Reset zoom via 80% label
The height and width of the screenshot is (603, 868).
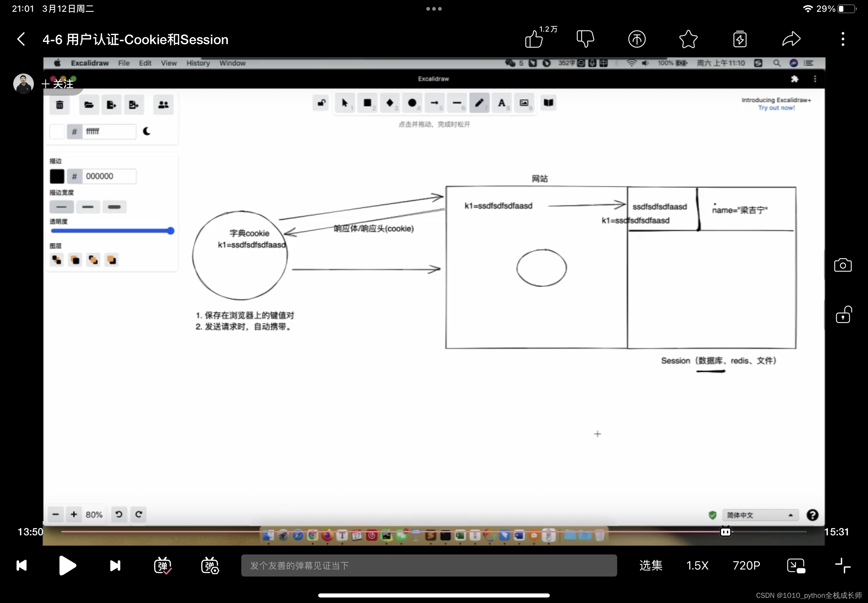tap(94, 515)
